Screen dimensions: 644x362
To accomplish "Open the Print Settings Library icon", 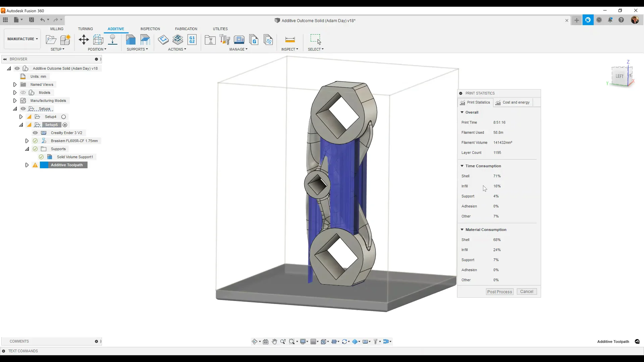I will (210, 40).
